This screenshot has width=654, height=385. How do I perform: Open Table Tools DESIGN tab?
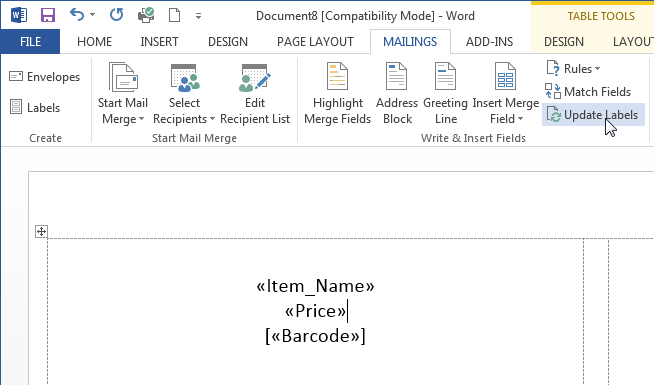tap(564, 42)
